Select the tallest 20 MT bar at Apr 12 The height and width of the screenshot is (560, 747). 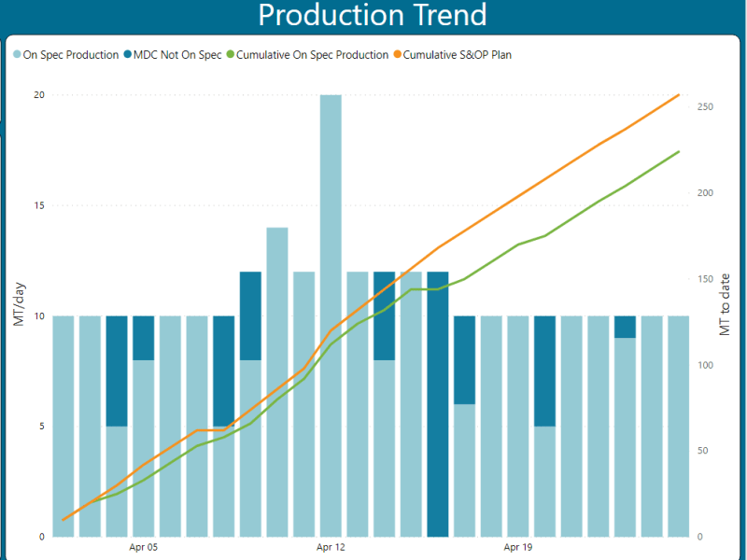[x=331, y=315]
